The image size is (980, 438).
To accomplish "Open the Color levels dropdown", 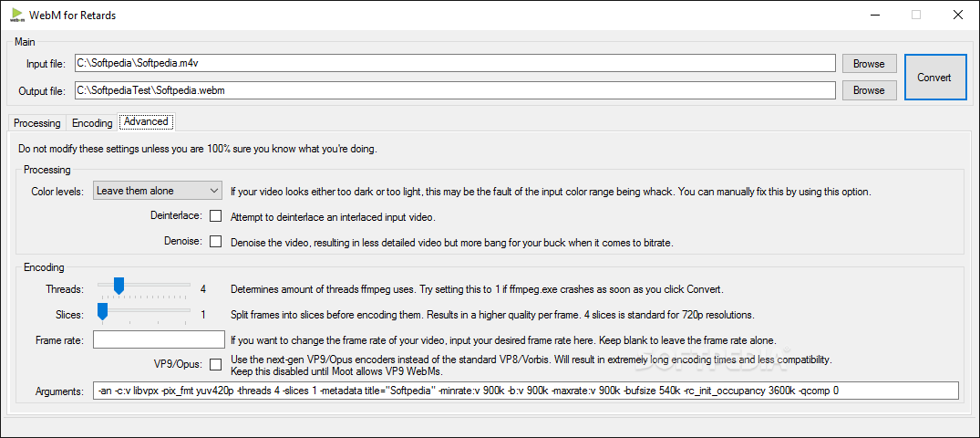I will coord(158,191).
